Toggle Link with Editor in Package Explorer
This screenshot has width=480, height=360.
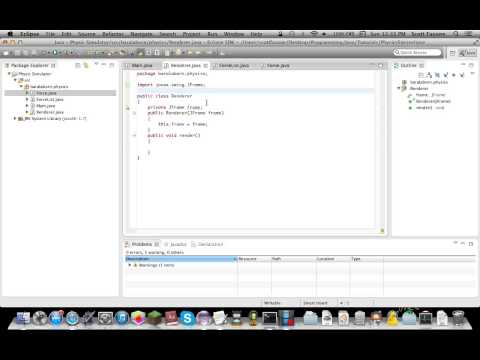click(86, 65)
